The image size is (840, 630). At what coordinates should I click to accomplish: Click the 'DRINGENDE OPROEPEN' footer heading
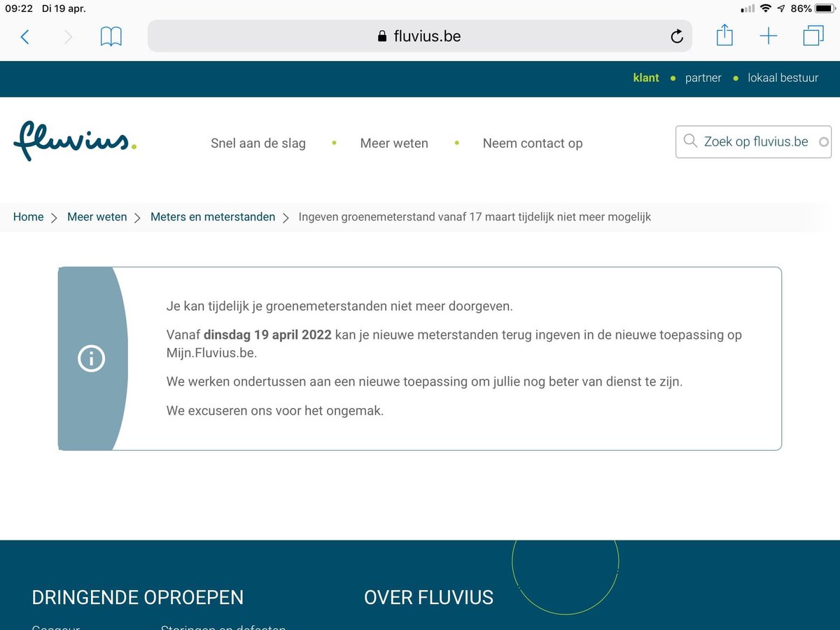[138, 598]
